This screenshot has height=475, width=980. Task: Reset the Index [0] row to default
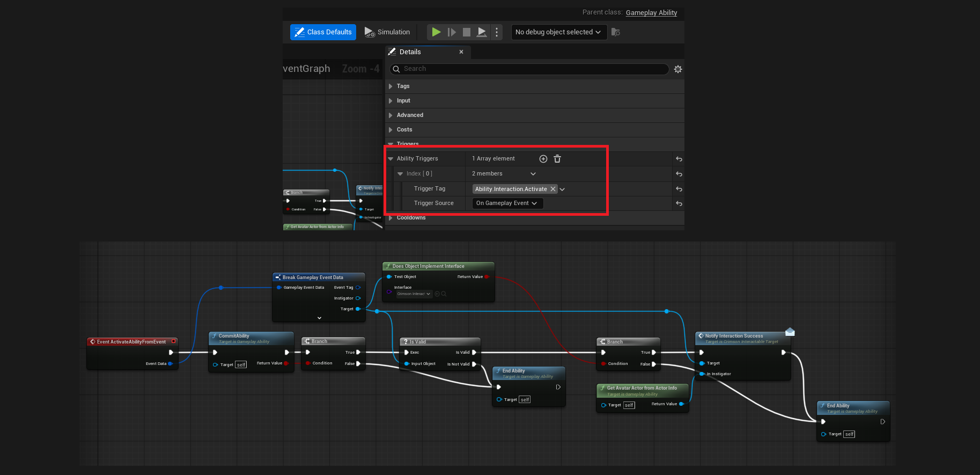point(679,174)
